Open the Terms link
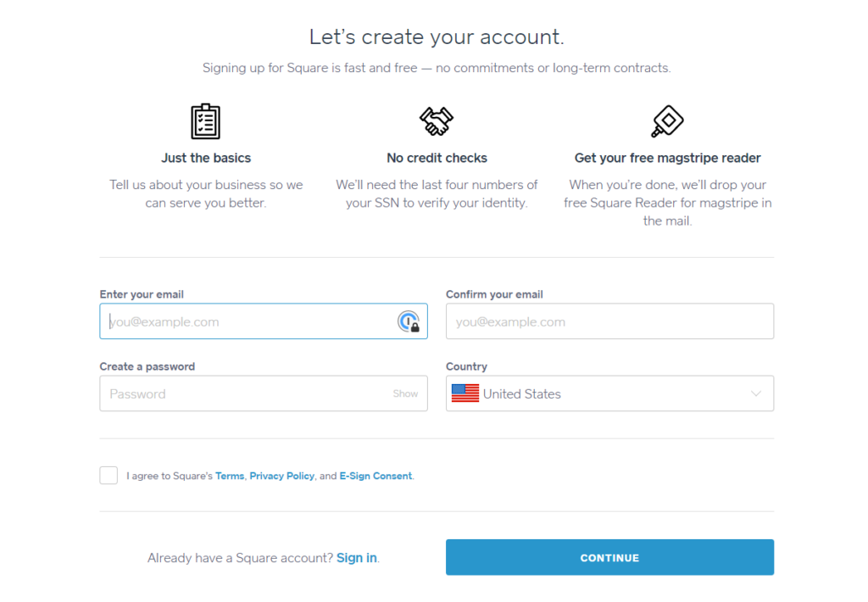The height and width of the screenshot is (602, 868). click(230, 477)
